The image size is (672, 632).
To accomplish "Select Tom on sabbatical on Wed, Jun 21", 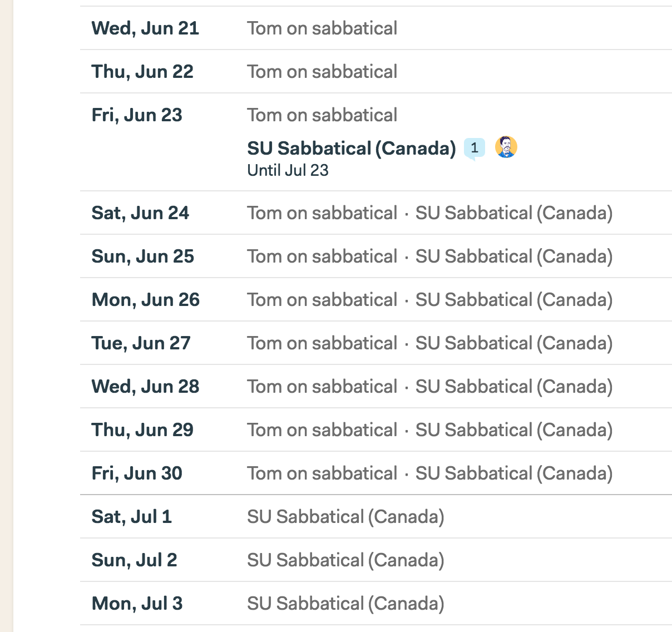I will [322, 28].
